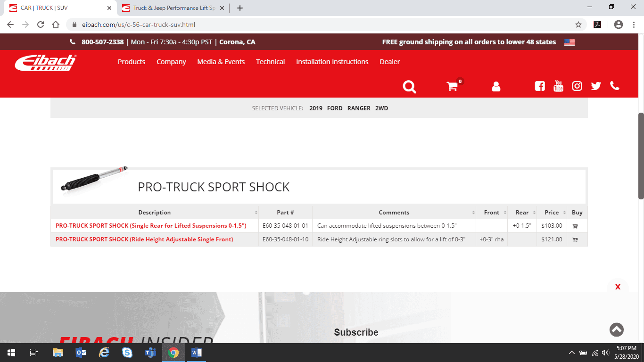Image resolution: width=644 pixels, height=362 pixels.
Task: Open the Windows Start menu
Action: (11, 353)
